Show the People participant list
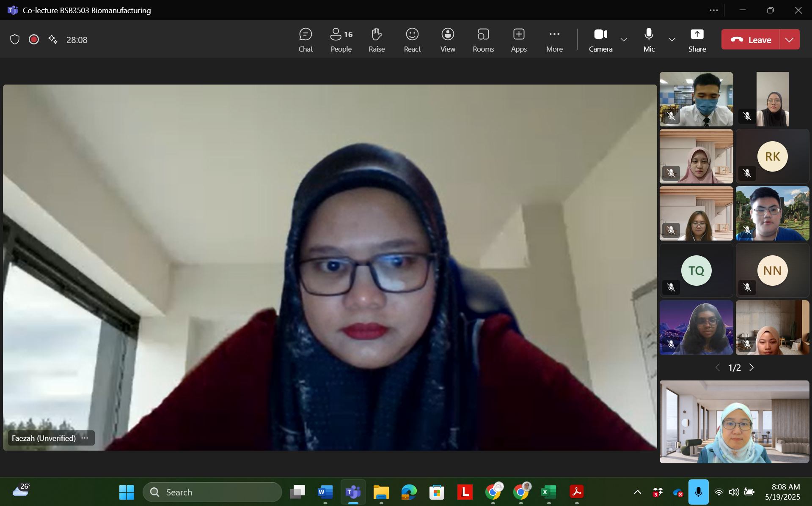Image resolution: width=812 pixels, height=506 pixels. pos(341,40)
